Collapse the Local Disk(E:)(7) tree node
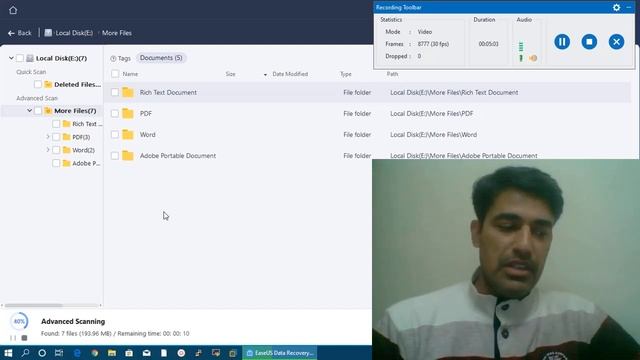The height and width of the screenshot is (360, 640). click(x=11, y=58)
